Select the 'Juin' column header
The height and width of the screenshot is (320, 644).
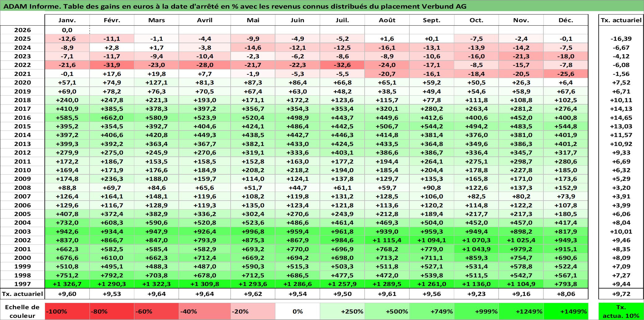pyautogui.click(x=298, y=20)
